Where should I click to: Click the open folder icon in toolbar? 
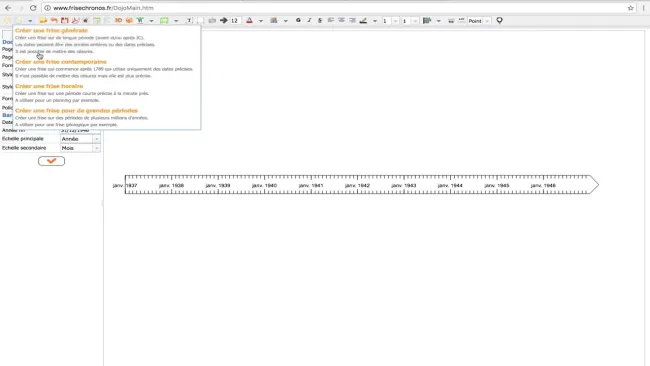[43, 20]
